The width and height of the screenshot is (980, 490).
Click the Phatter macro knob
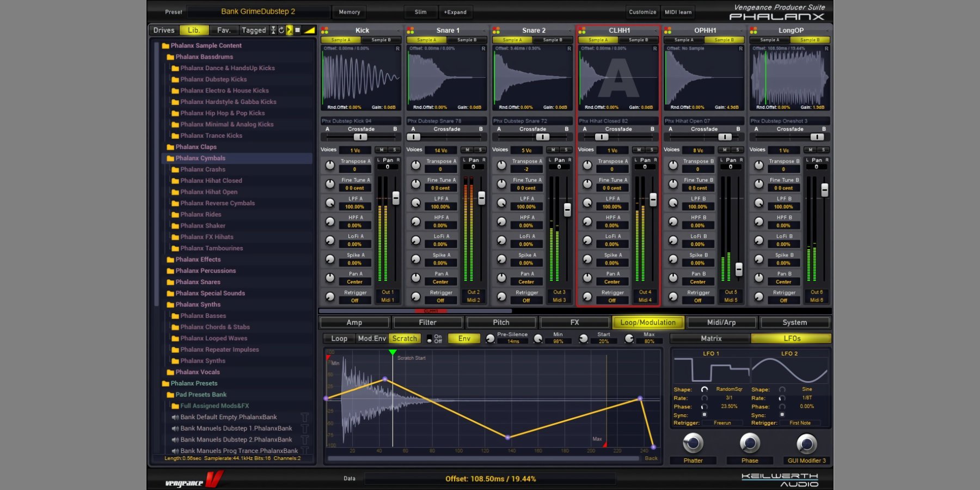pyautogui.click(x=693, y=443)
